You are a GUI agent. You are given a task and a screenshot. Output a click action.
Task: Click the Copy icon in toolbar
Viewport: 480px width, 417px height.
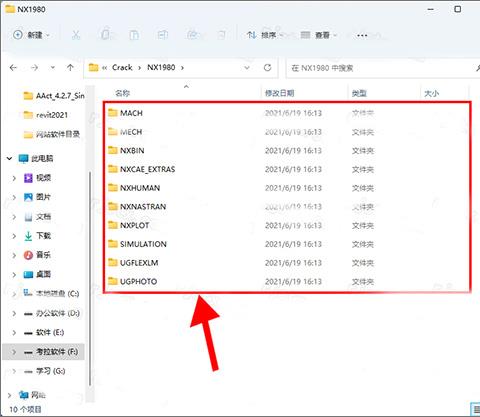click(x=105, y=35)
